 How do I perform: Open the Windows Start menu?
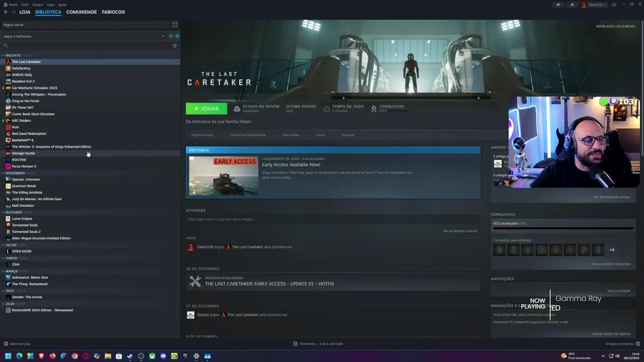point(8,356)
